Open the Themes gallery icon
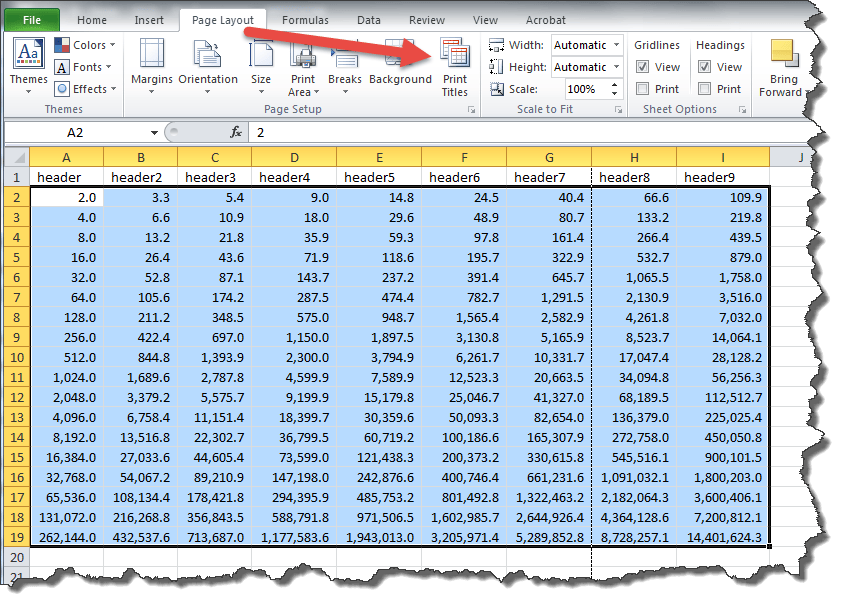This screenshot has height=608, width=846. [29, 54]
